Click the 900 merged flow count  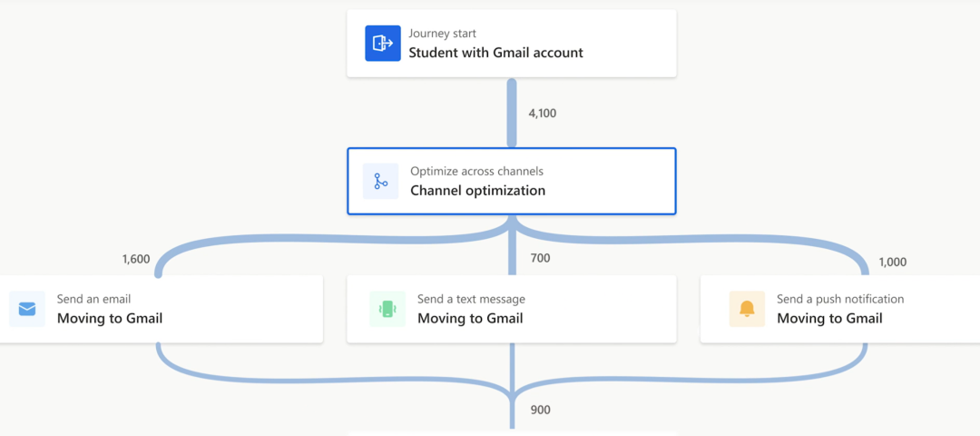click(541, 411)
